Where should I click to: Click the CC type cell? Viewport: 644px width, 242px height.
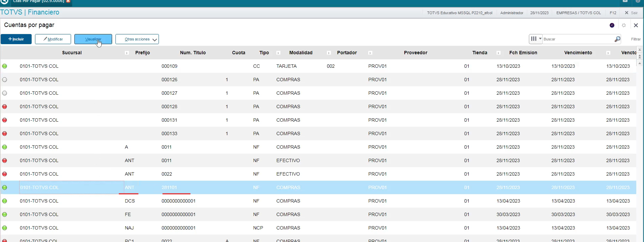(257, 66)
